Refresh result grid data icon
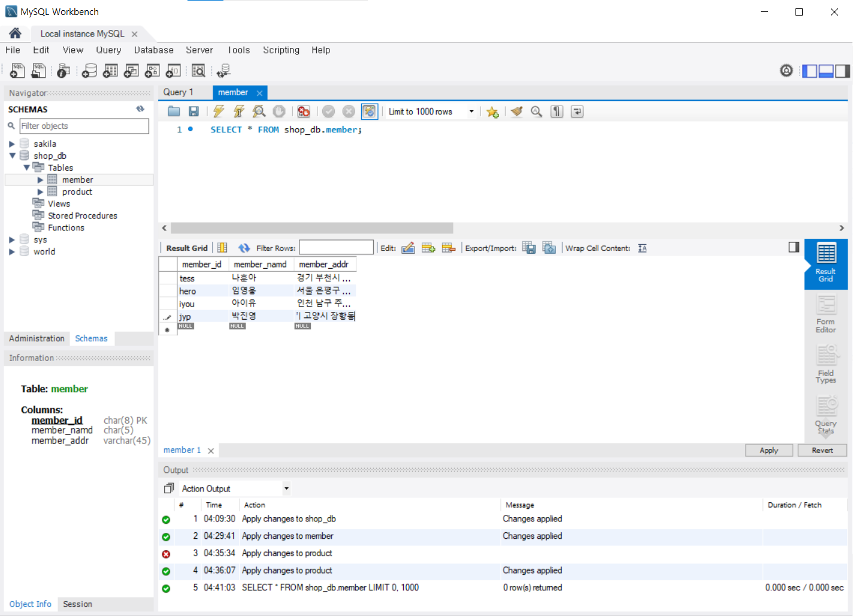The width and height of the screenshot is (853, 616). coord(244,248)
